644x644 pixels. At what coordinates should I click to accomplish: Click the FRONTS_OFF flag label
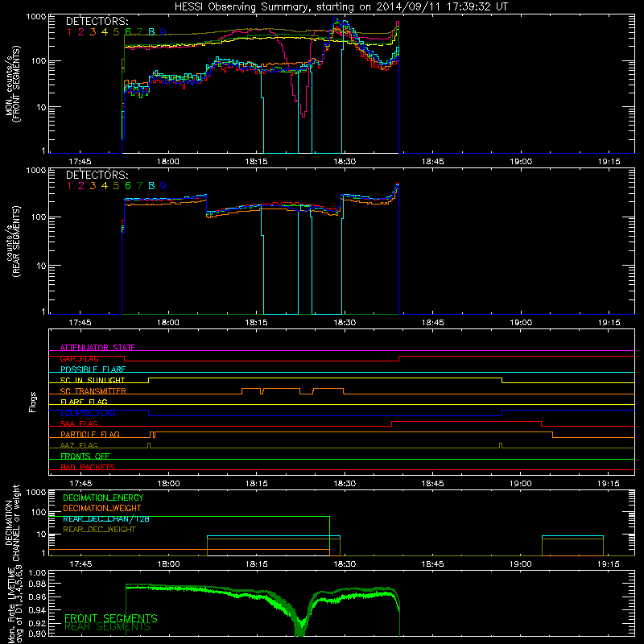pos(85,456)
